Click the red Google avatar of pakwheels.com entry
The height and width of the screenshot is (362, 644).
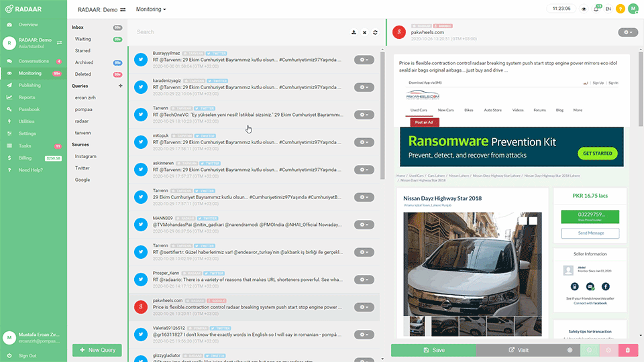click(x=141, y=306)
